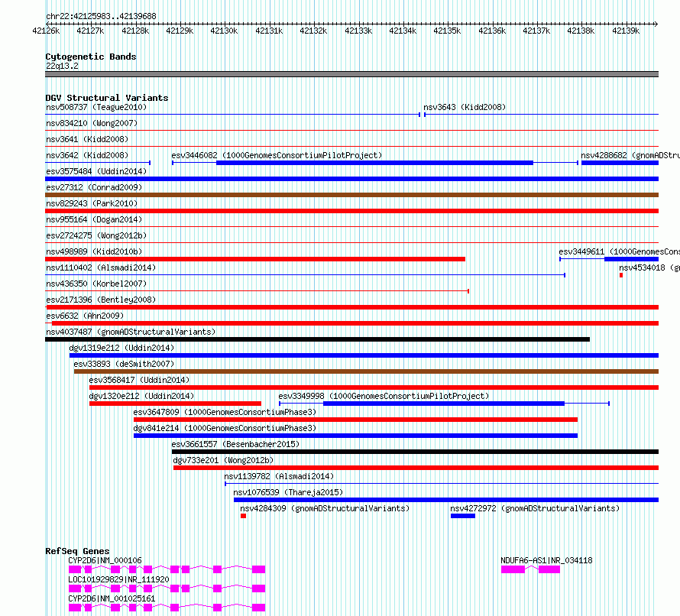The height and width of the screenshot is (616, 680).
Task: Click the 22q13.2 cytogenetic band bar
Action: [351, 74]
